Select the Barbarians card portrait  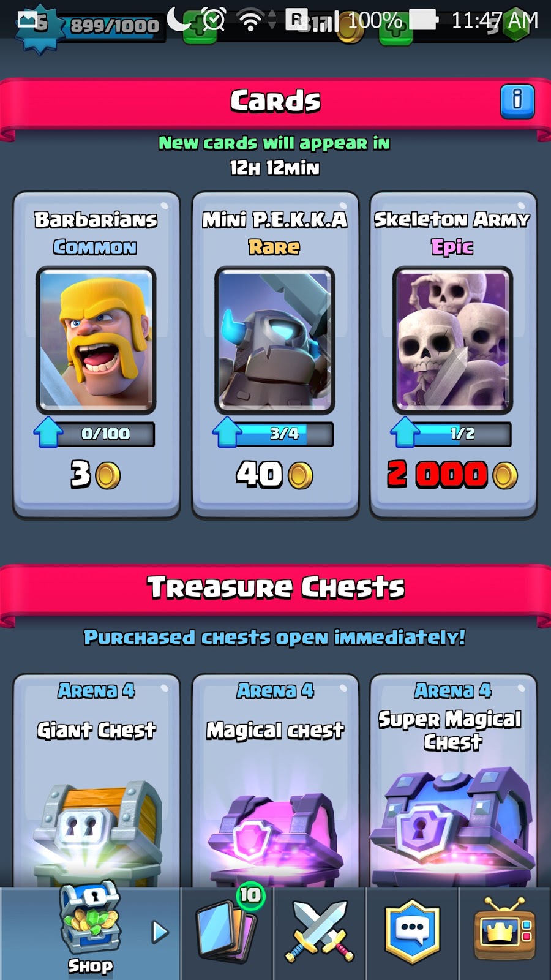tap(96, 341)
